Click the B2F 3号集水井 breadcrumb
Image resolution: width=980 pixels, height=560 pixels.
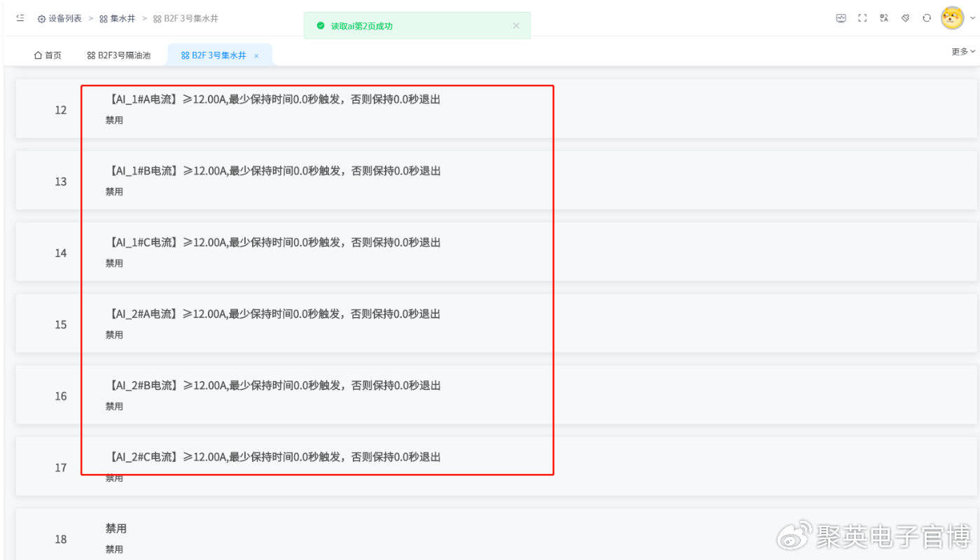point(185,19)
